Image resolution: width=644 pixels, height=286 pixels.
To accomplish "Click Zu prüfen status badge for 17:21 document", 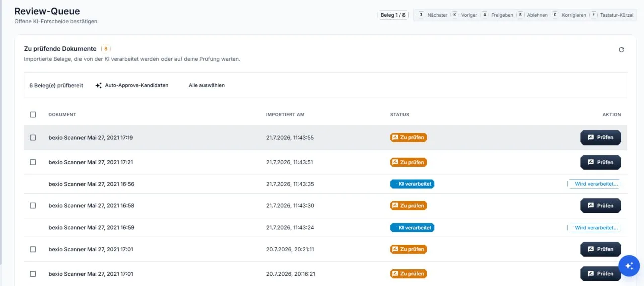I will click(x=409, y=162).
